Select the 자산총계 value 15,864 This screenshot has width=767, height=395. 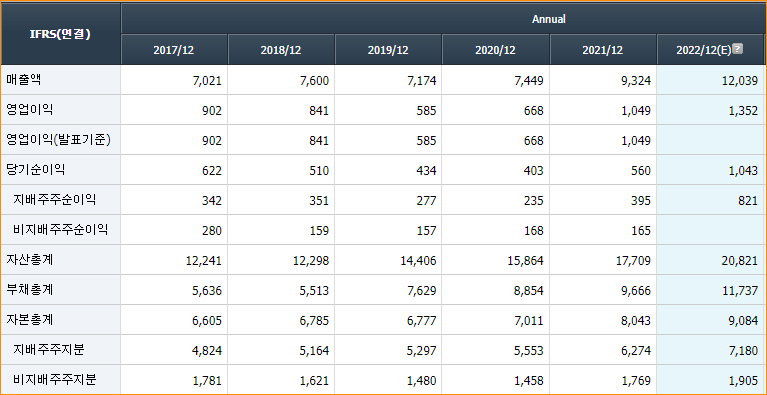(x=525, y=261)
